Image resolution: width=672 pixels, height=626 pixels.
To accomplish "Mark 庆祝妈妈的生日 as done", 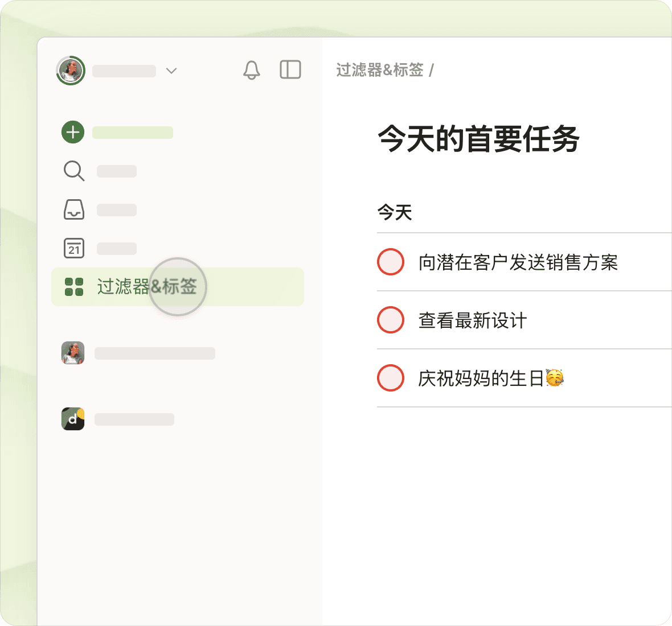I will 391,378.
